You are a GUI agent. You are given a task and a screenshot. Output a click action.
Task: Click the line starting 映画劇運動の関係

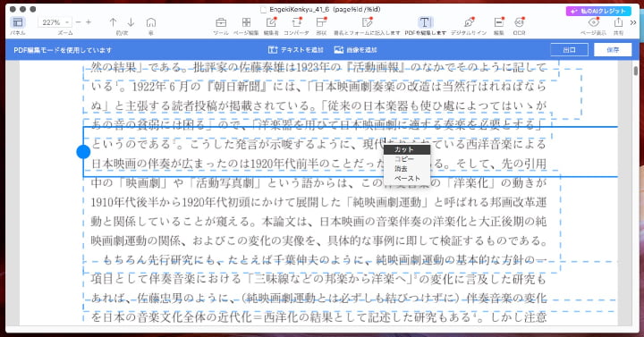pos(318,240)
